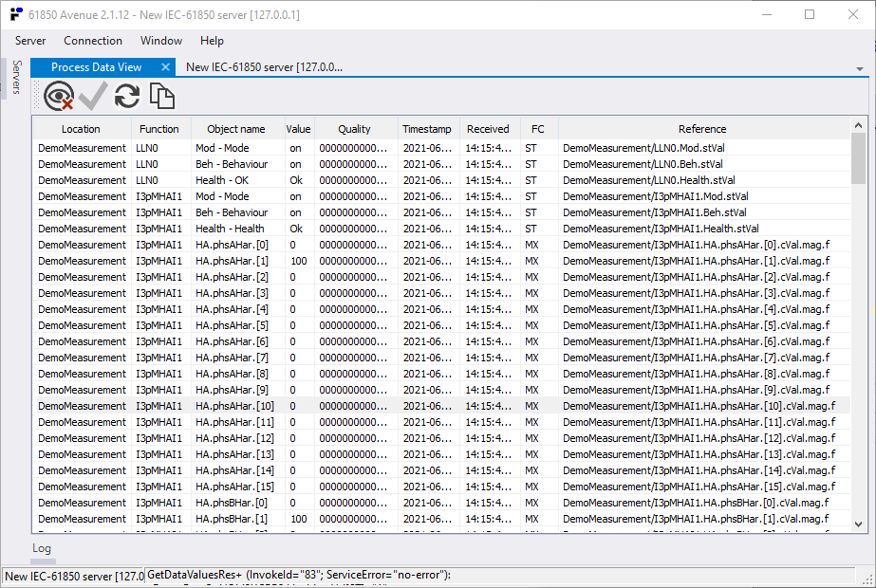Select the LLN0 Beh - Behaviour row

pos(441,164)
